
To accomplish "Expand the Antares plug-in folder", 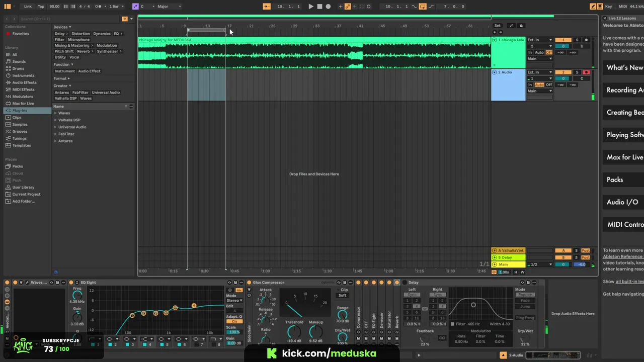I will 55,141.
